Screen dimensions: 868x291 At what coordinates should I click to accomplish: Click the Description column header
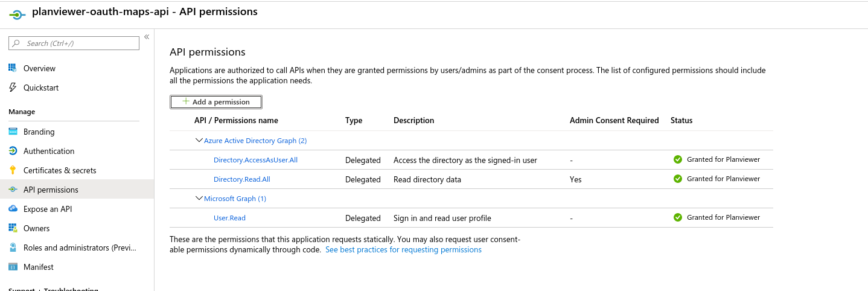[413, 120]
